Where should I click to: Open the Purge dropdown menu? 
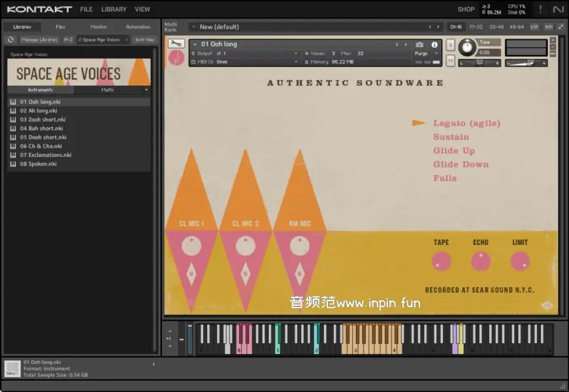[425, 54]
